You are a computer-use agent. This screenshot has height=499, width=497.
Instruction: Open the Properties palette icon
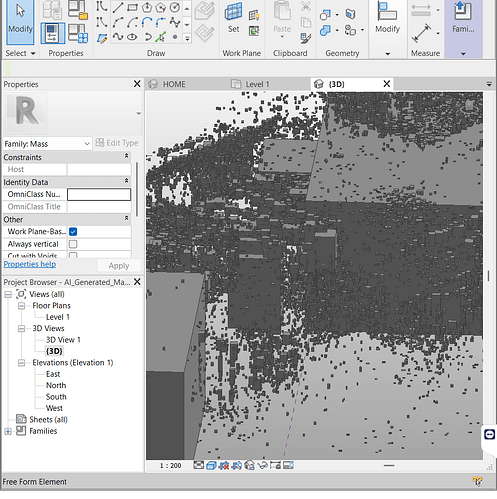(x=53, y=33)
